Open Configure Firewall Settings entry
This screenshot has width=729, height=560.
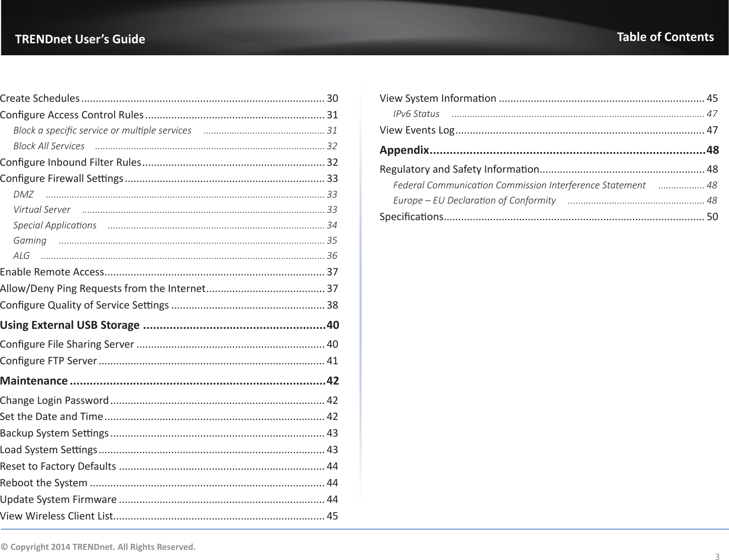tap(169, 178)
